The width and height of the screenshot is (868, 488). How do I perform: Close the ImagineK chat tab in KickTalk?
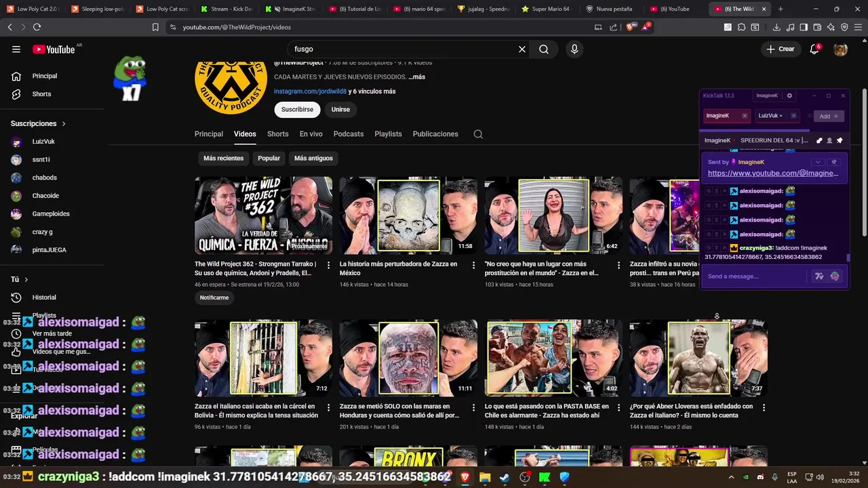click(745, 116)
